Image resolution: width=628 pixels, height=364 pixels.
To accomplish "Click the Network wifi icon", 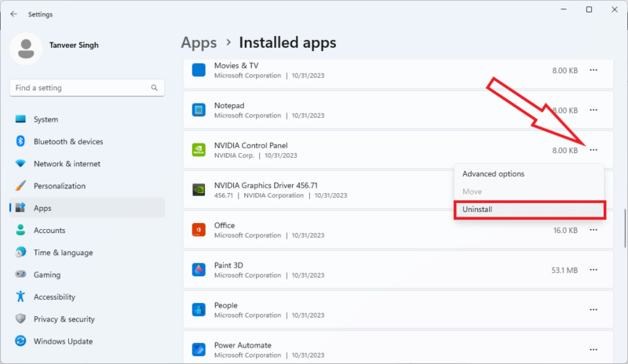I will coord(20,164).
